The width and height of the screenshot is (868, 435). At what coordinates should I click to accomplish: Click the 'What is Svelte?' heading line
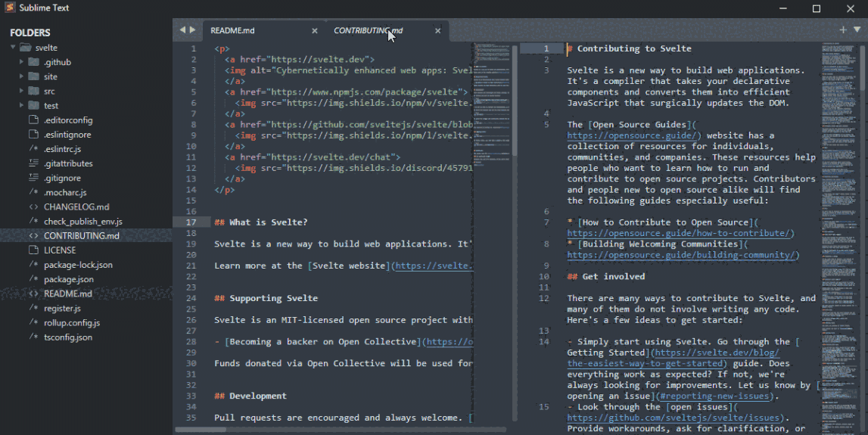tap(261, 222)
